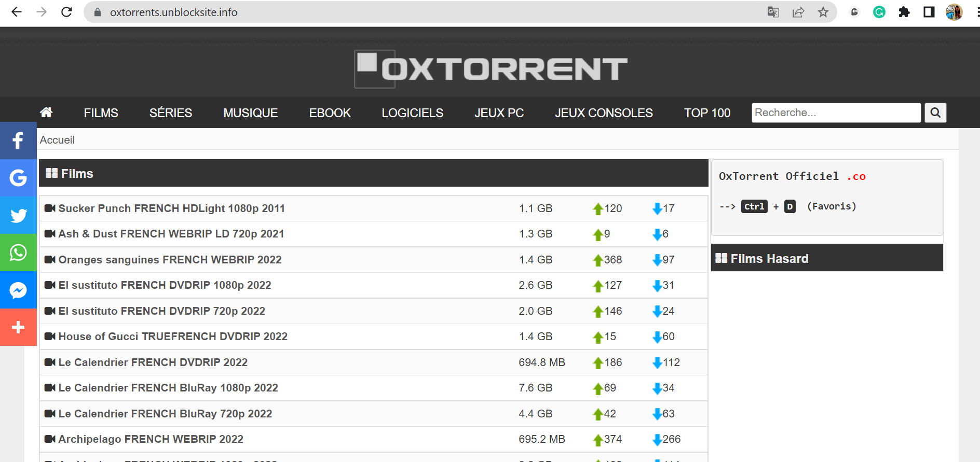Screen dimensions: 980x462
Task: Open El sustituto DVDRIP 1080p 2022
Action: tap(165, 285)
